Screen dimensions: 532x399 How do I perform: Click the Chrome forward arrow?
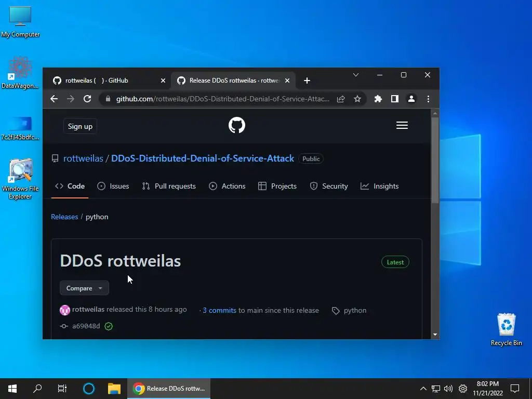coord(71,99)
